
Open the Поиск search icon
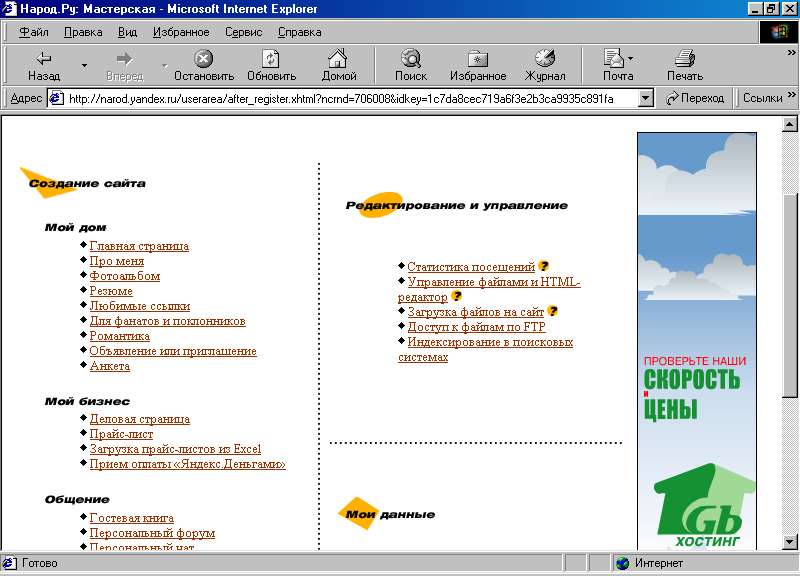tap(411, 59)
